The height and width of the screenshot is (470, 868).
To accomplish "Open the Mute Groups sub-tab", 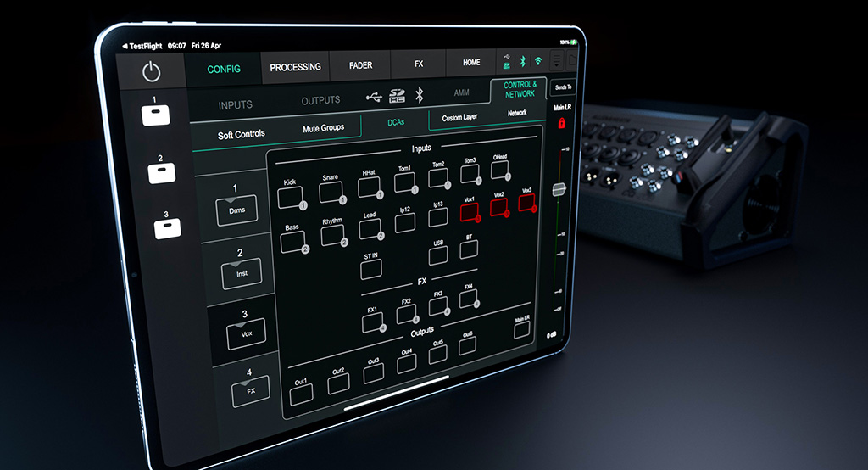I will click(x=323, y=128).
